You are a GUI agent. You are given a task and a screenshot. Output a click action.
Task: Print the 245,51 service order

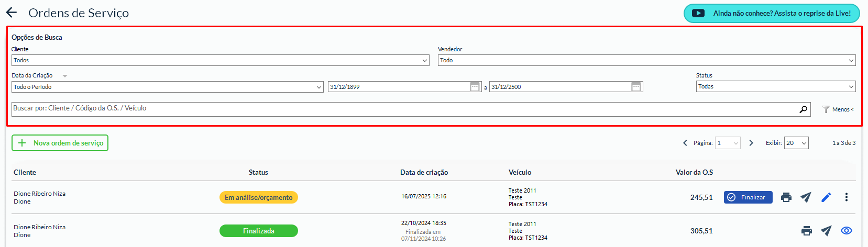pos(786,197)
